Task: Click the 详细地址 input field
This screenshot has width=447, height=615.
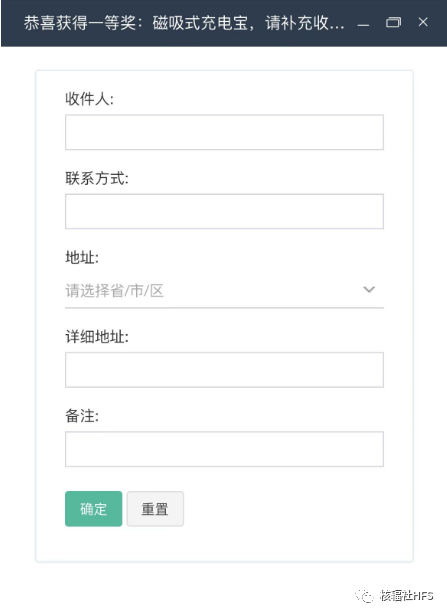Action: 224,370
